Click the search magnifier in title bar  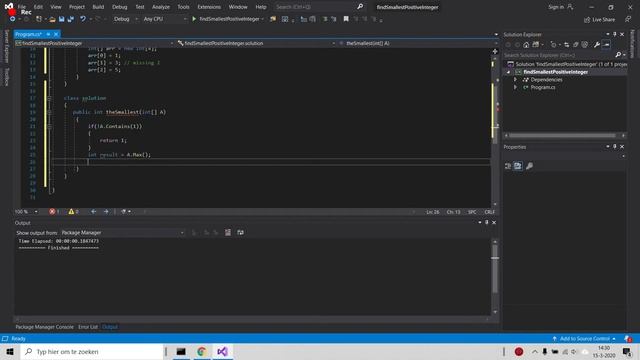click(x=360, y=7)
